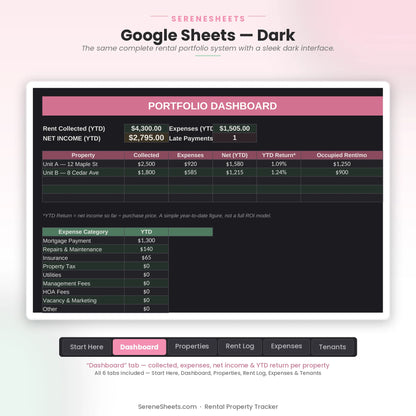Click the YTD Return* column header

pos(279,155)
